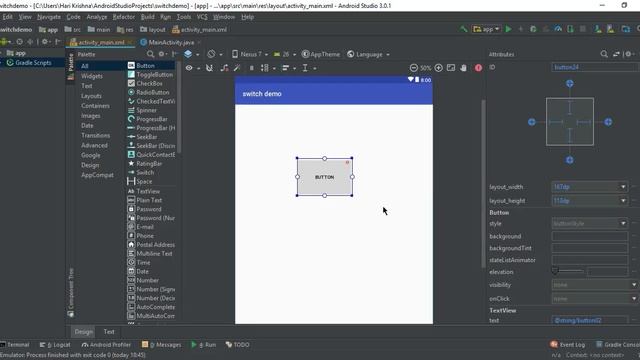
Task: Open Android Profiler tool window
Action: 106,344
